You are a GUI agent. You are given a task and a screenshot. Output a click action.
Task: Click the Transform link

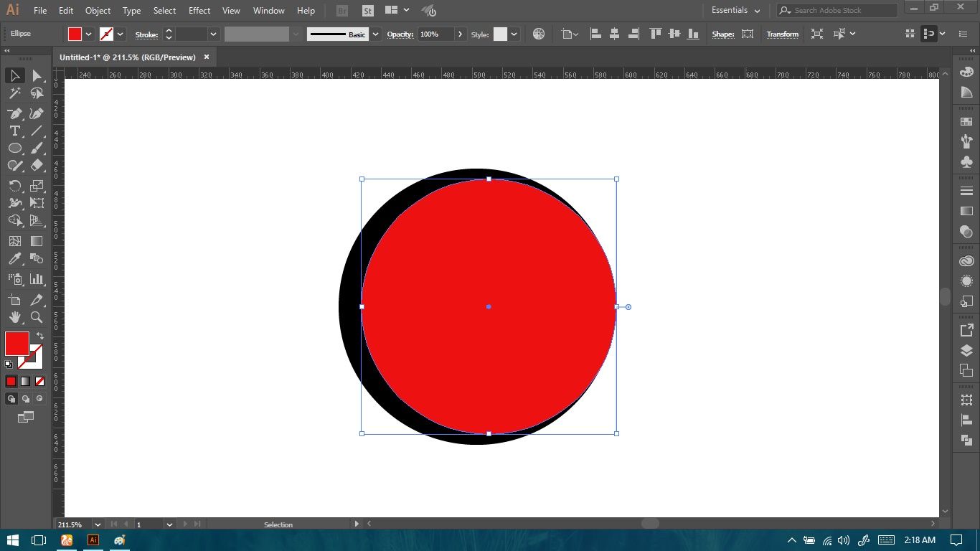(782, 34)
